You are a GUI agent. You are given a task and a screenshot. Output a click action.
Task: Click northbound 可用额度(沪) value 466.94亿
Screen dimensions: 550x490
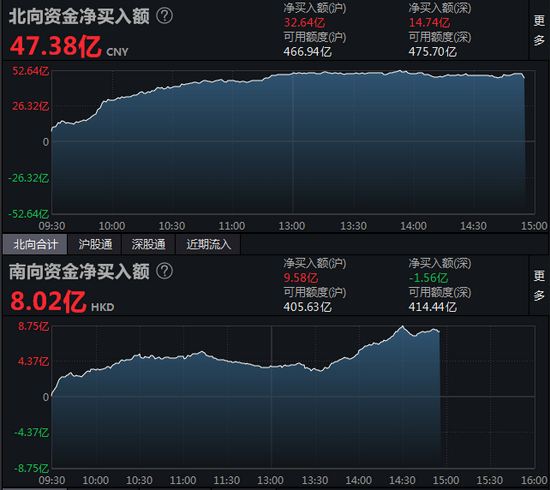307,52
